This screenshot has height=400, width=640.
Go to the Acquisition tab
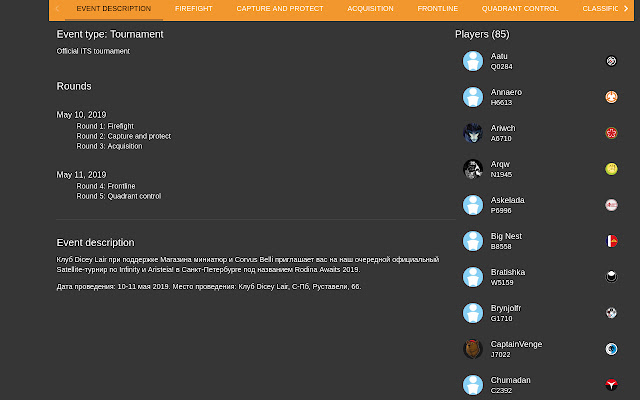click(x=370, y=9)
